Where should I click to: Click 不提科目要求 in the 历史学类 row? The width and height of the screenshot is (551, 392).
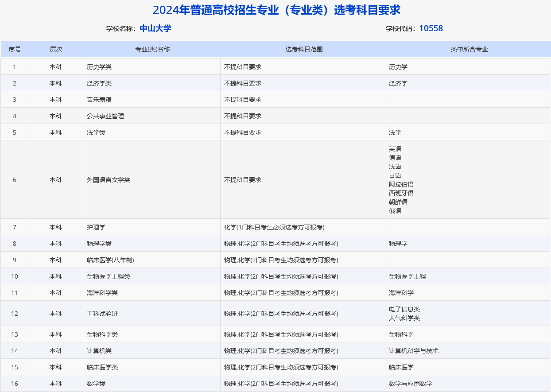(243, 67)
